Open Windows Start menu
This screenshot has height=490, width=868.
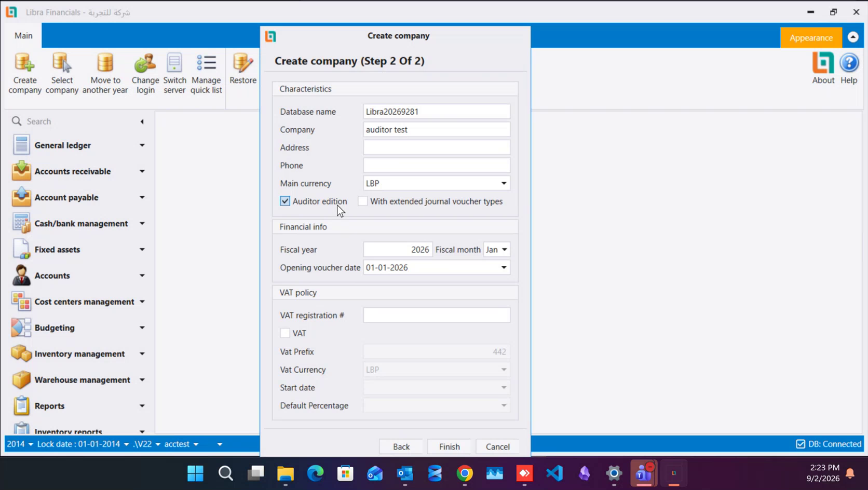195,473
